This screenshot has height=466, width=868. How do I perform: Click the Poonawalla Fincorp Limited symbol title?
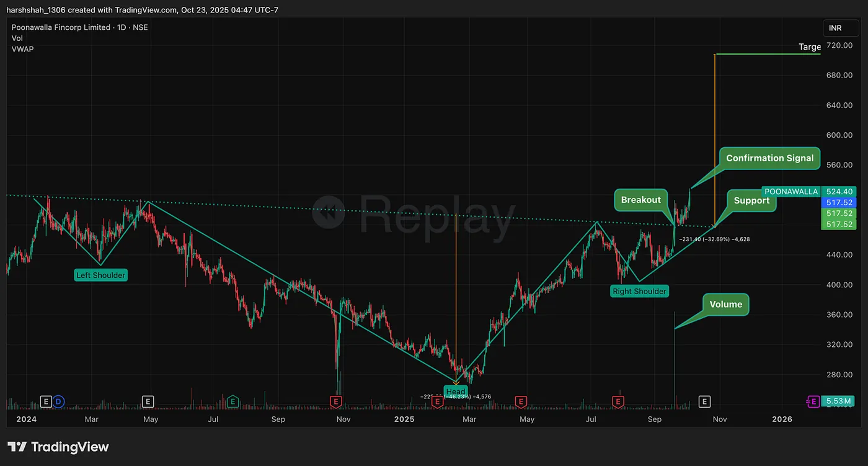click(x=79, y=27)
